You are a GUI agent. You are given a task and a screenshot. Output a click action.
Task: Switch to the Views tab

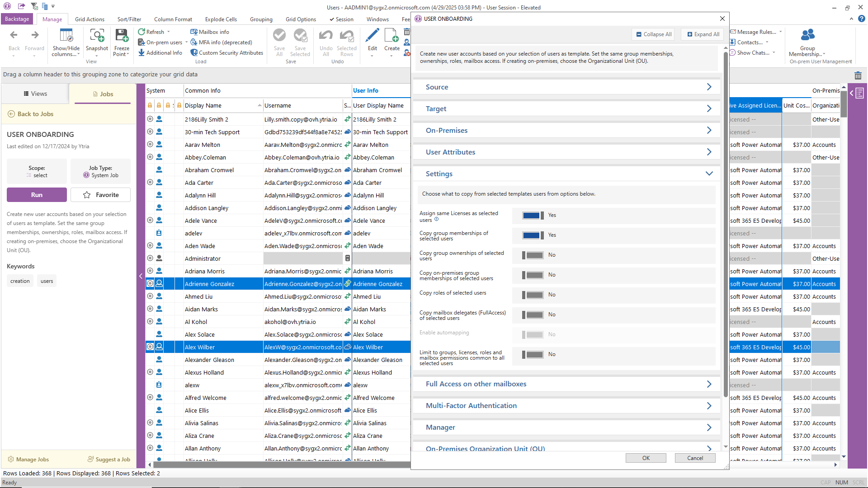coord(35,94)
